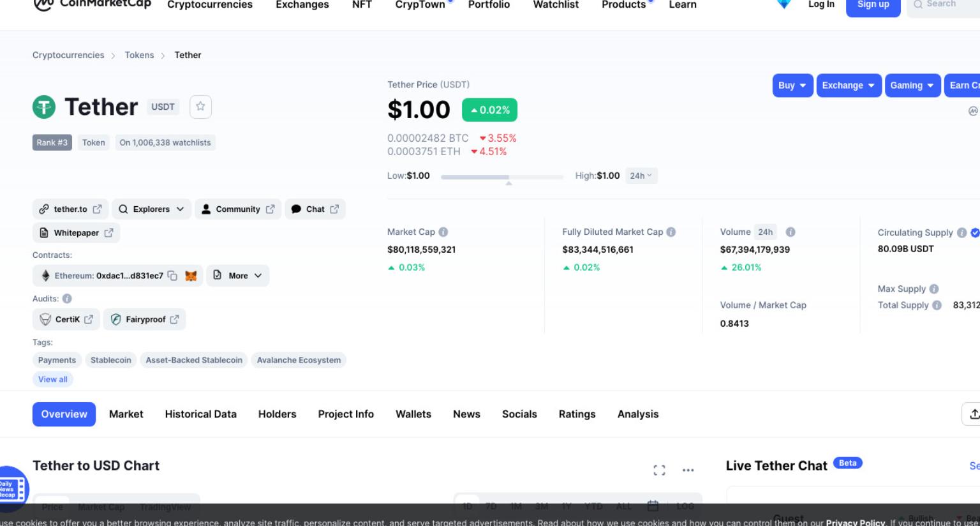Image resolution: width=980 pixels, height=526 pixels.
Task: Open Fairyproof audit link
Action: [x=145, y=319]
